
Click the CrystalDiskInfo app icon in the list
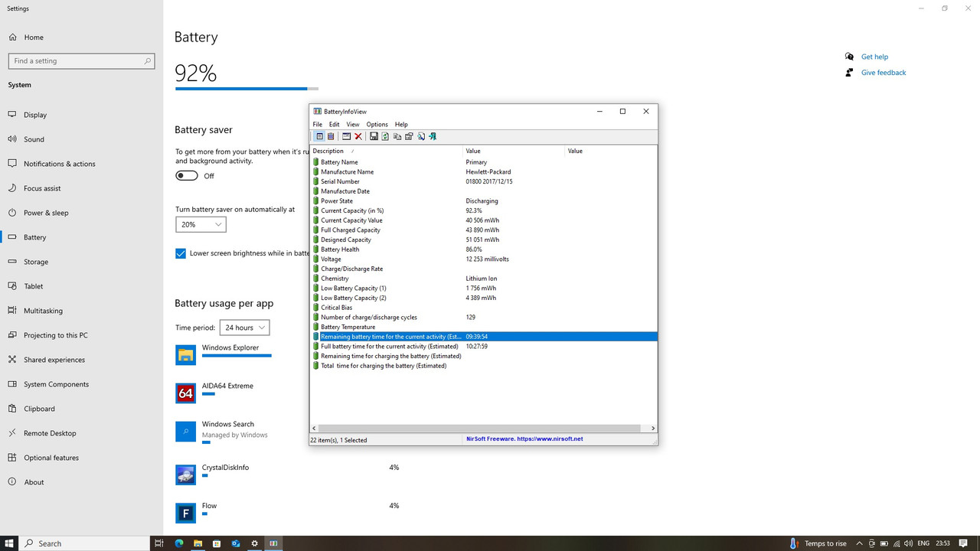185,474
